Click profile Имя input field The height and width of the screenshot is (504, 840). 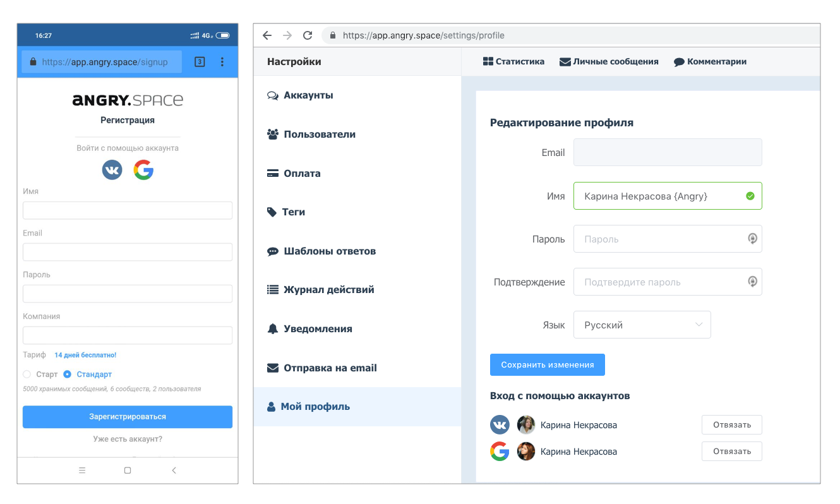point(668,196)
